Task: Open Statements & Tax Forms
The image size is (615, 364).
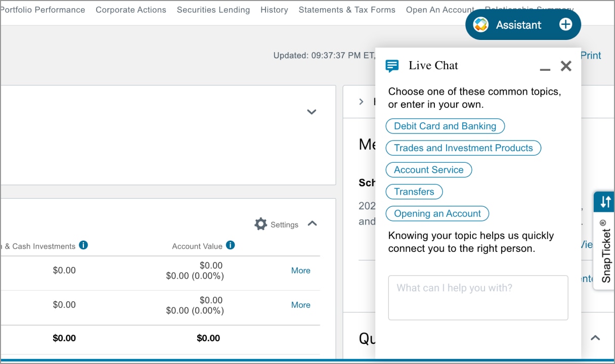Action: [x=347, y=10]
